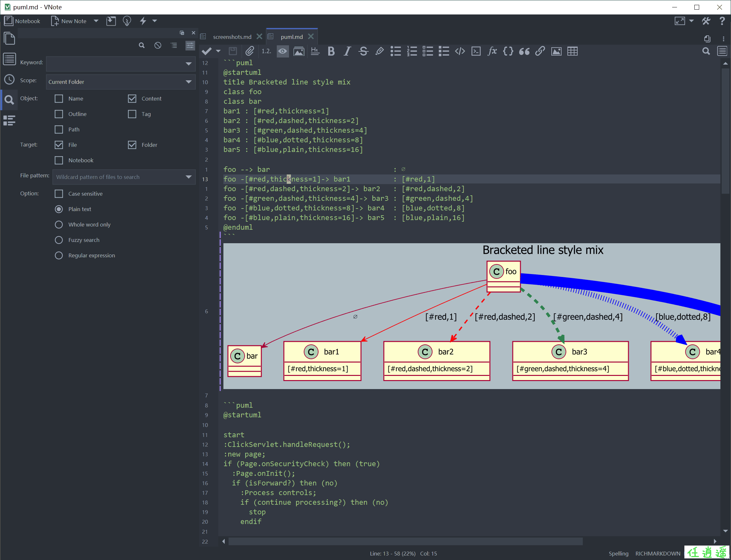731x560 pixels.
Task: Open the outline panel icon at right
Action: point(722,51)
